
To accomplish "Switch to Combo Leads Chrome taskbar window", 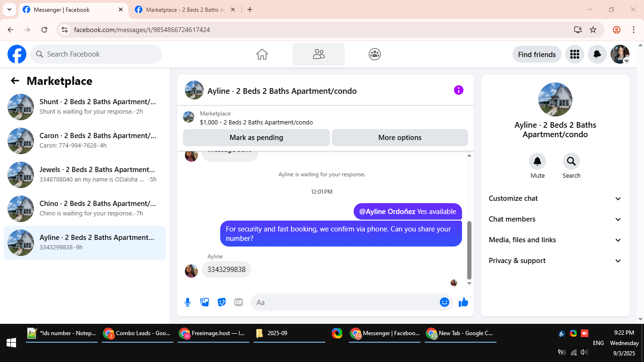I will pos(138,333).
